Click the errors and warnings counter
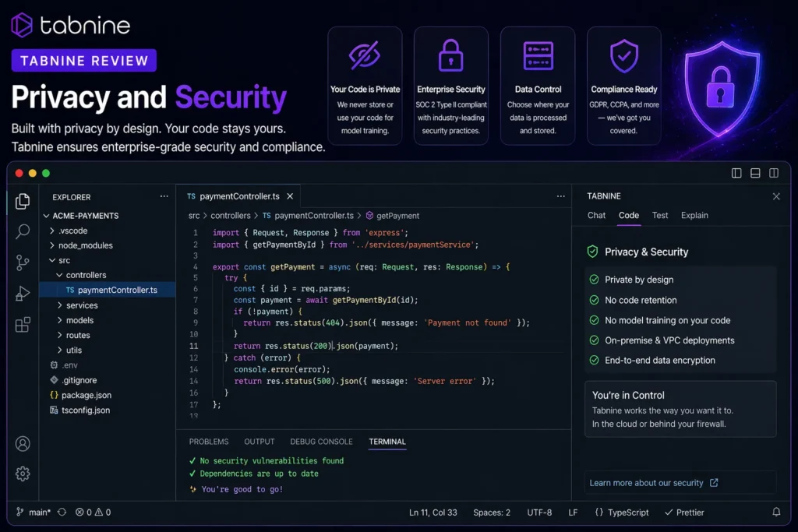The height and width of the screenshot is (532, 798). coord(94,513)
